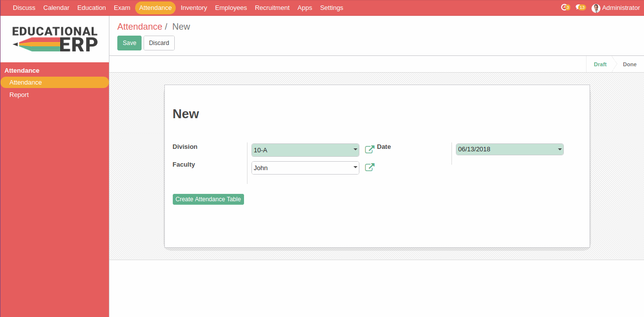The width and height of the screenshot is (644, 317).
Task: Open Report in the sidebar
Action: (19, 95)
